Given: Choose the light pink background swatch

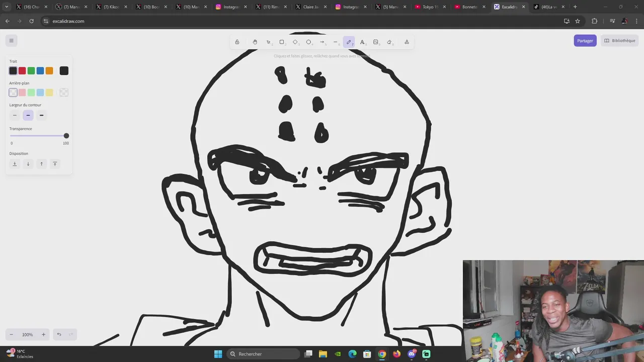Looking at the screenshot, I should (22, 93).
